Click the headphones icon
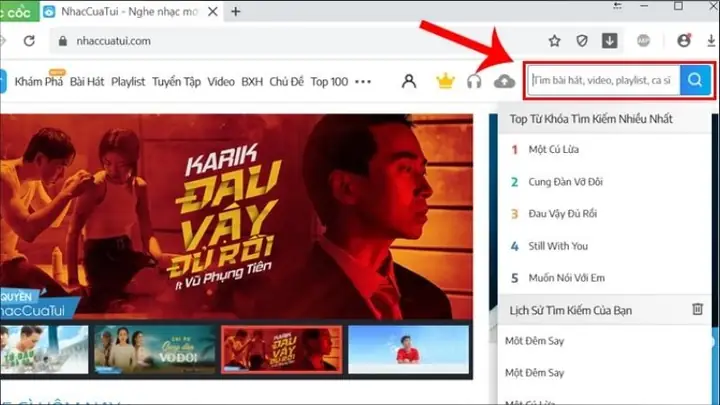 point(474,82)
